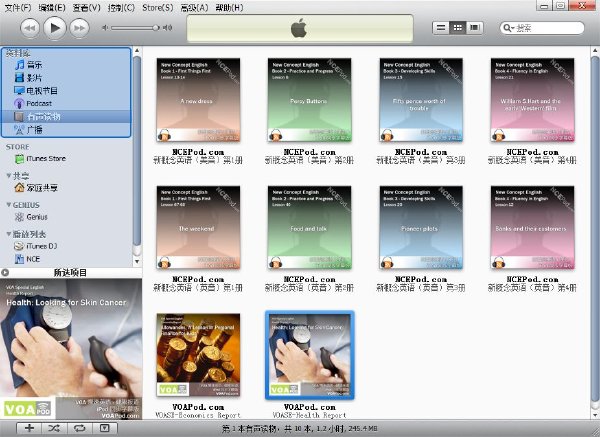This screenshot has height=437, width=600.
Task: Select 影片 in the library sidebar
Action: coord(66,78)
